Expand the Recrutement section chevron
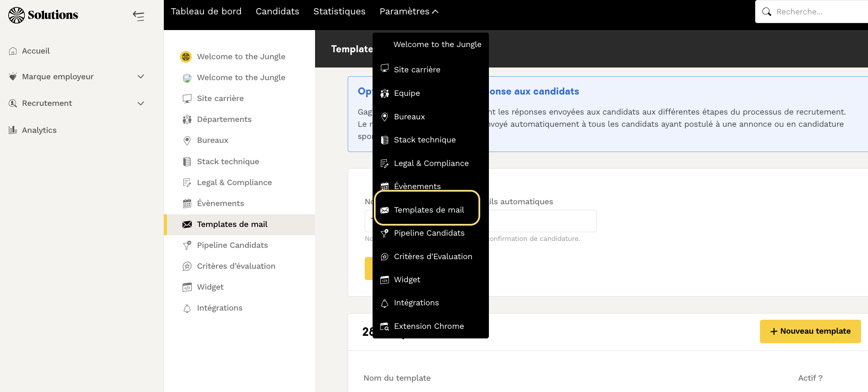Image resolution: width=868 pixels, height=392 pixels. click(141, 103)
